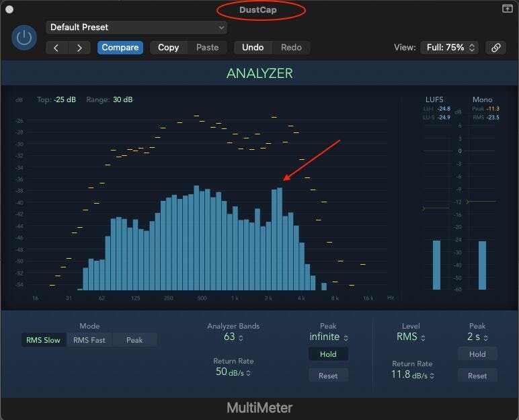The width and height of the screenshot is (519, 420).
Task: Click the Mono level meter bar
Action: pos(482,265)
